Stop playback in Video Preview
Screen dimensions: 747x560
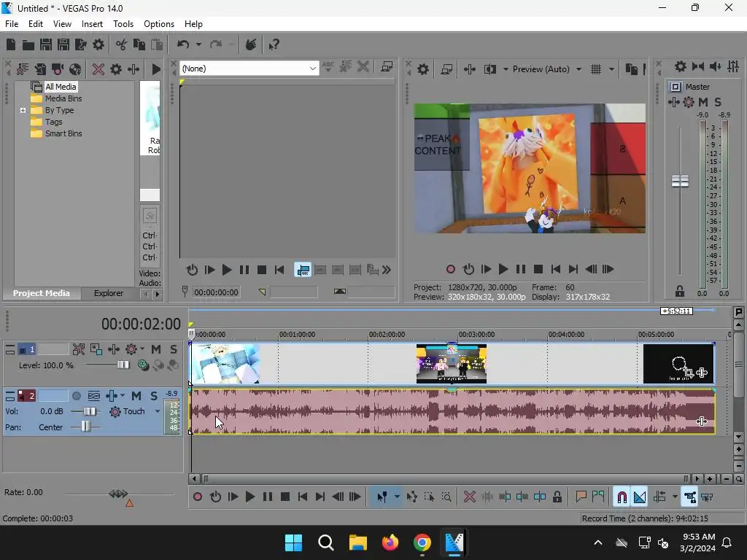point(538,270)
